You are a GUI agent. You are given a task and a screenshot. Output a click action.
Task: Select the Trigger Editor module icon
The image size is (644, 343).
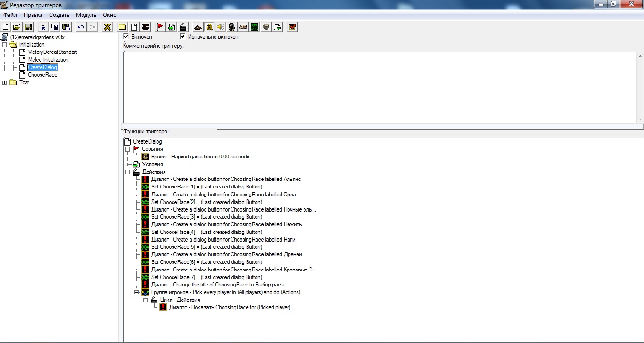pyautogui.click(x=209, y=27)
